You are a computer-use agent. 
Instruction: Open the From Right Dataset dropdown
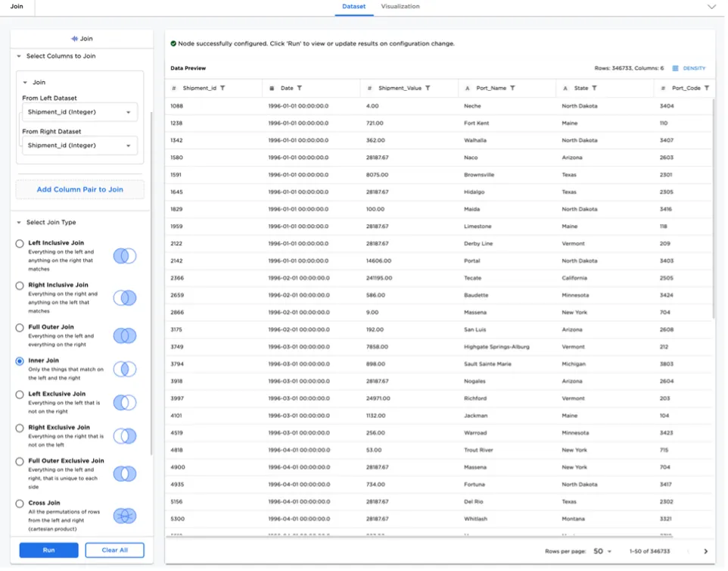[x=79, y=145]
